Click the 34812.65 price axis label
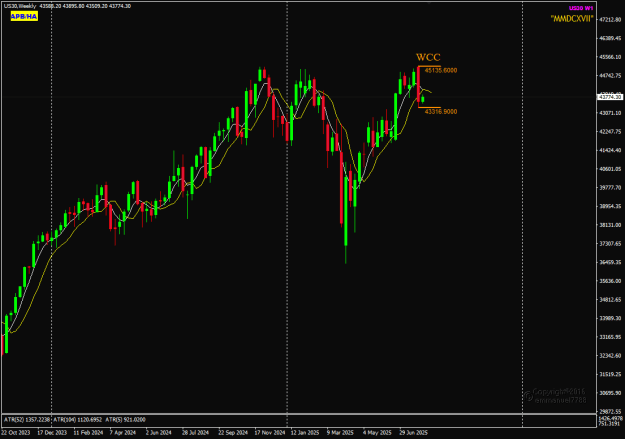The width and height of the screenshot is (625, 439). [610, 299]
